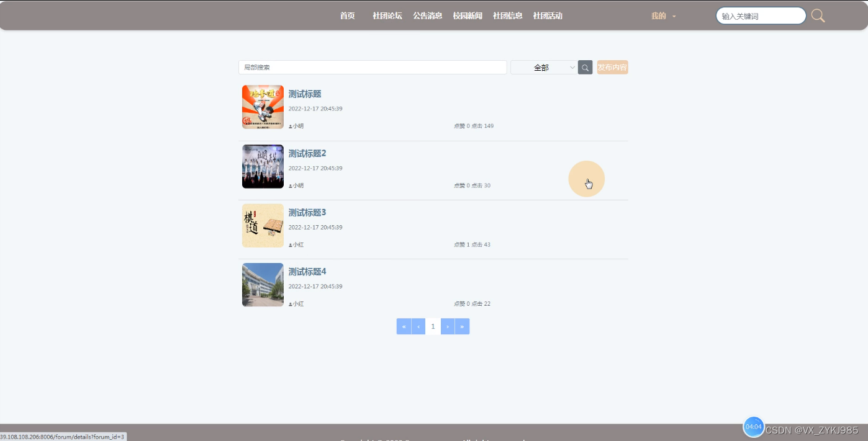
Task: Open the 社团信息 menu item
Action: pyautogui.click(x=507, y=16)
